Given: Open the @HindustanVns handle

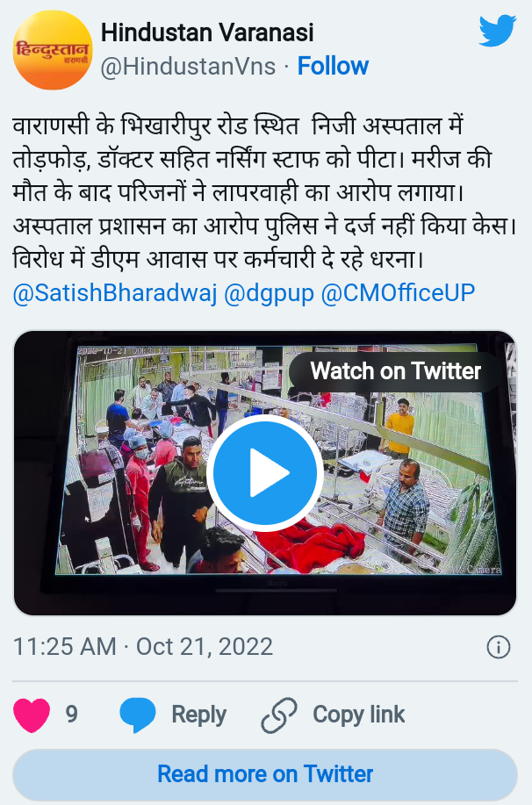Looking at the screenshot, I should coord(188,66).
